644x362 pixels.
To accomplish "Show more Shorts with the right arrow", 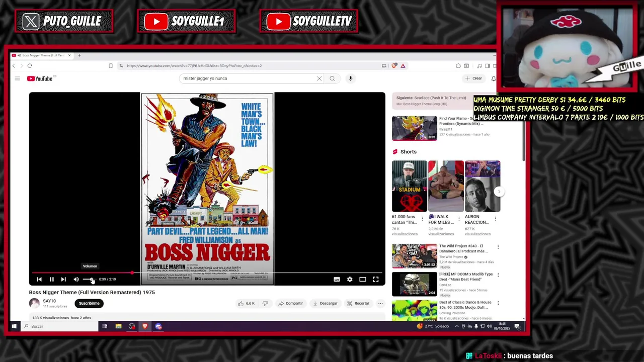I will [499, 192].
